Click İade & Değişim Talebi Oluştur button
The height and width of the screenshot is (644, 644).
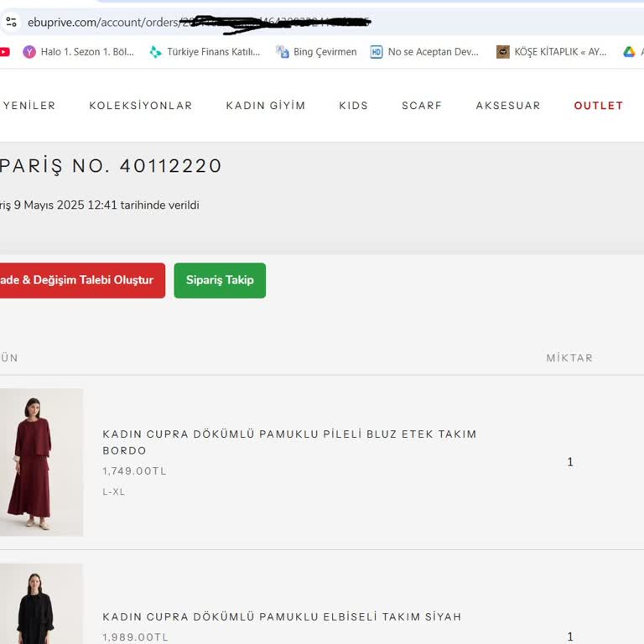point(82,281)
